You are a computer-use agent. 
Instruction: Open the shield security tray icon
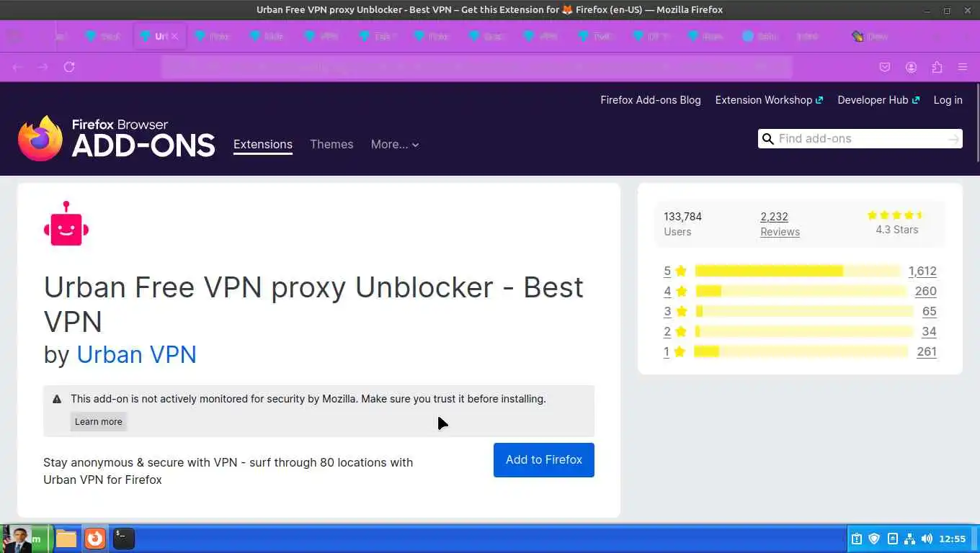point(874,539)
